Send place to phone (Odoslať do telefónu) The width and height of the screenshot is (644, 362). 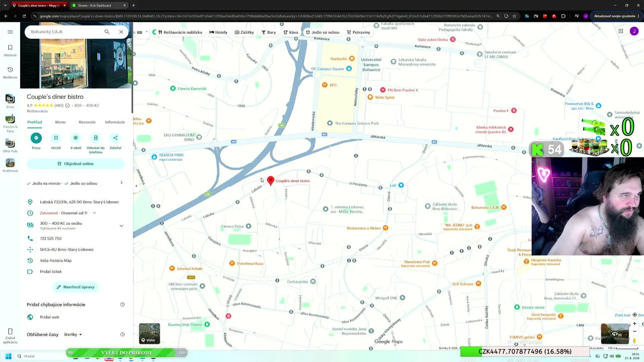(96, 143)
